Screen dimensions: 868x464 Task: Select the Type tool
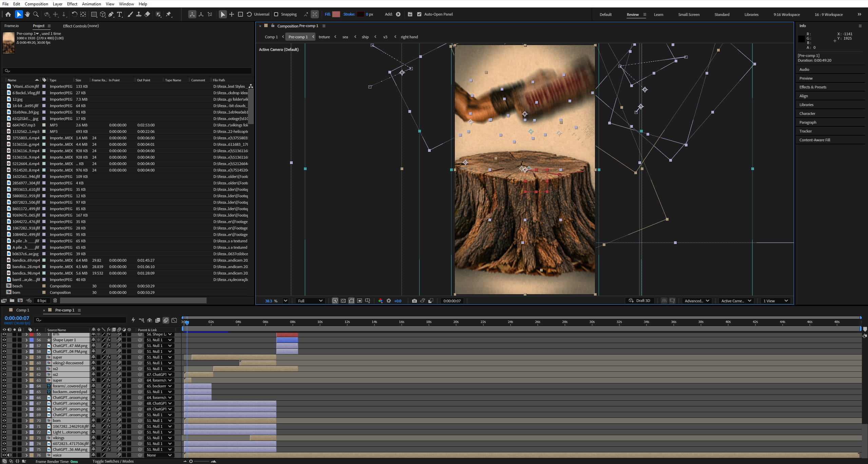[x=119, y=14]
